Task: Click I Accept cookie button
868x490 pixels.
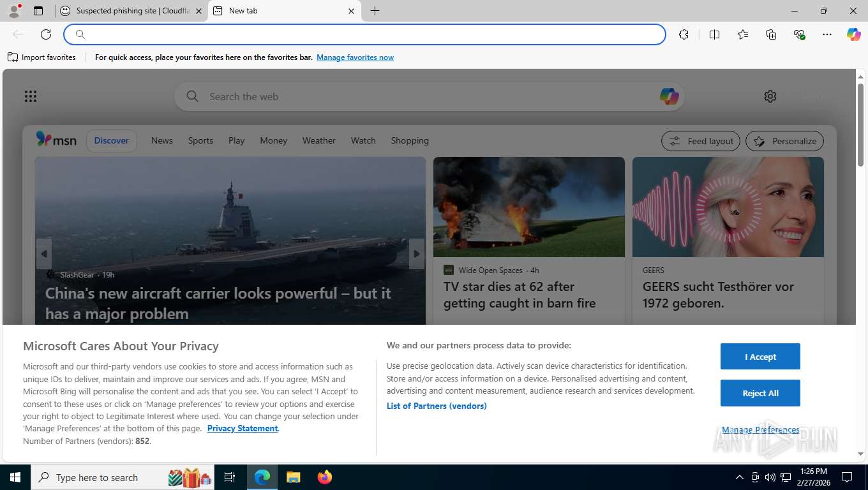Action: [760, 357]
